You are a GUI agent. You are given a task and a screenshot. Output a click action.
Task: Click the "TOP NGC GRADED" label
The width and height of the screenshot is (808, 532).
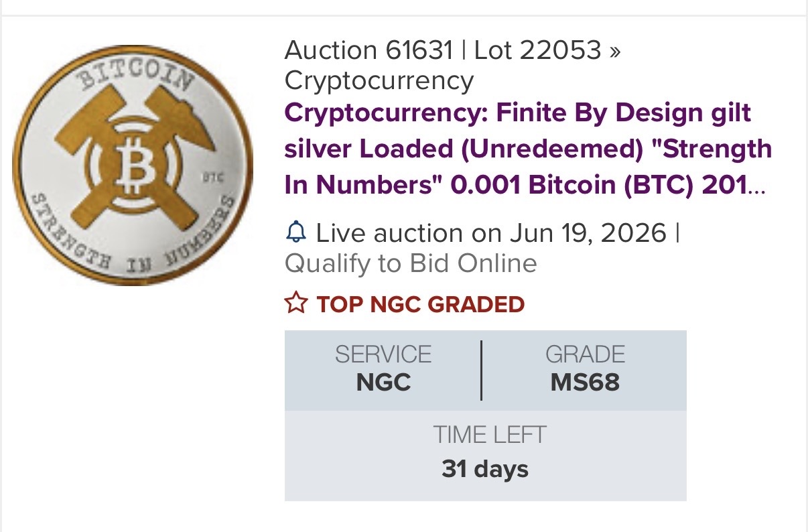[x=421, y=304]
